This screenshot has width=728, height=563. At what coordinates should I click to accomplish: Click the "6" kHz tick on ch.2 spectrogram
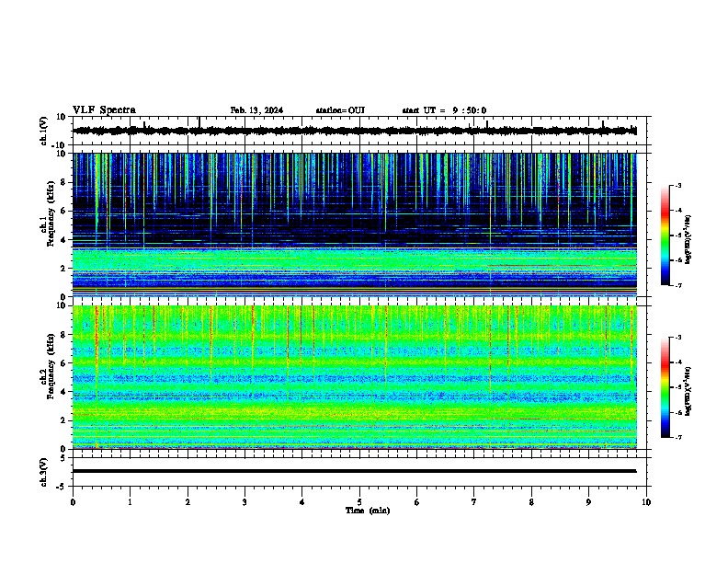point(63,363)
